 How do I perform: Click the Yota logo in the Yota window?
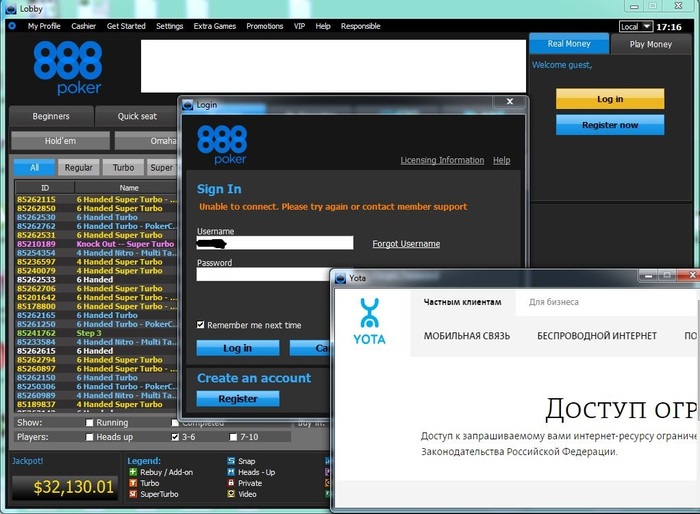[x=369, y=321]
